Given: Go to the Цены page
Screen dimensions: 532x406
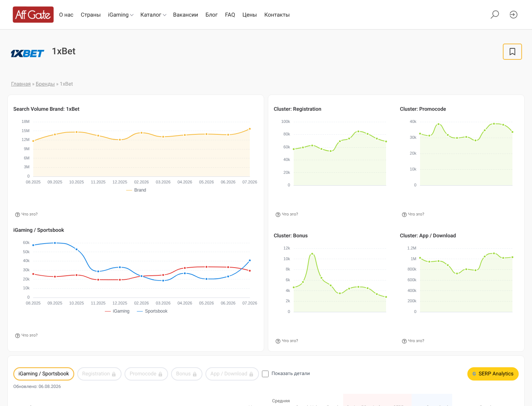Looking at the screenshot, I should click(x=250, y=15).
